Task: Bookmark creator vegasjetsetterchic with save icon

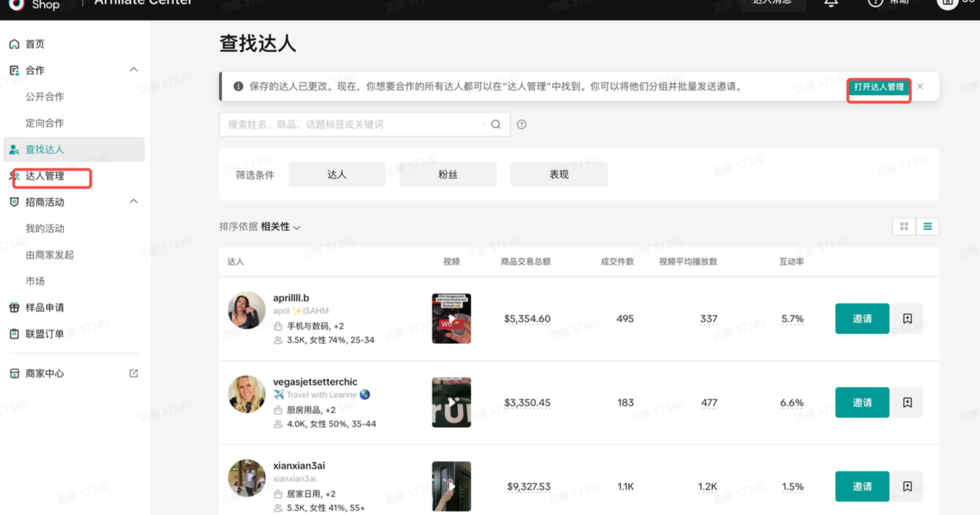Action: coord(907,403)
